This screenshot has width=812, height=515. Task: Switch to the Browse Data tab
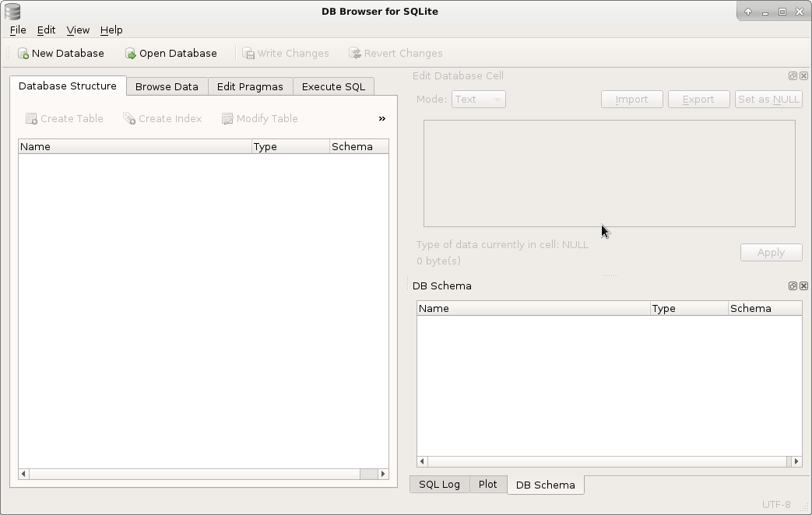pos(167,86)
